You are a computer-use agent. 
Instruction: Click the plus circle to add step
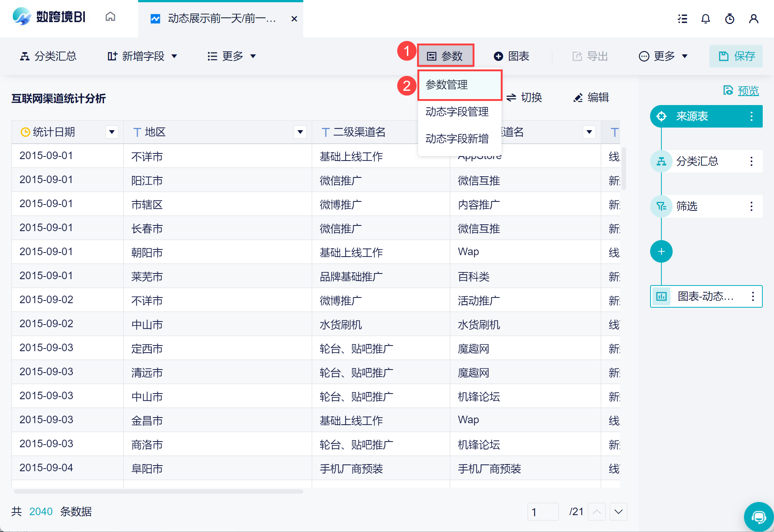(x=661, y=251)
